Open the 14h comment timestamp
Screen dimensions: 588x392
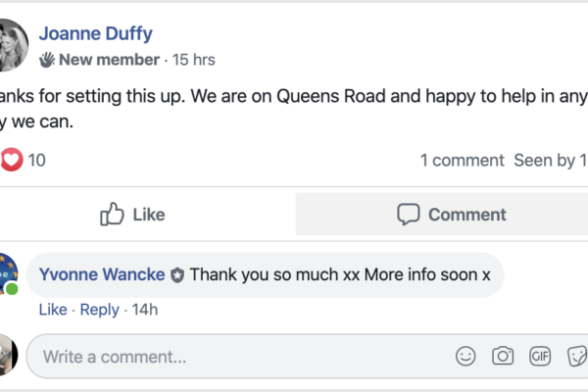(x=145, y=310)
